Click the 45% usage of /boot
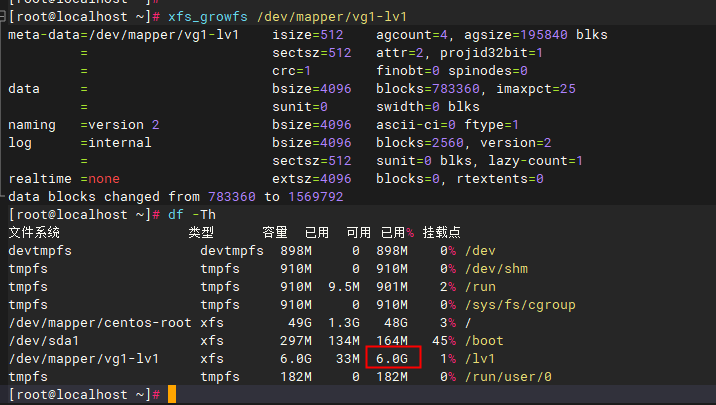Viewport: 716px width, 405px height. point(444,341)
